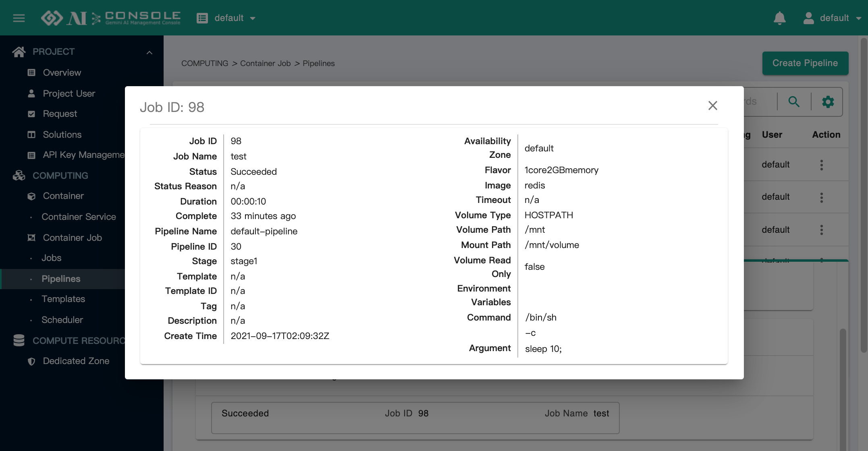Screen dimensions: 868x451
Task: Open the hamburger navigation menu
Action: pos(19,18)
